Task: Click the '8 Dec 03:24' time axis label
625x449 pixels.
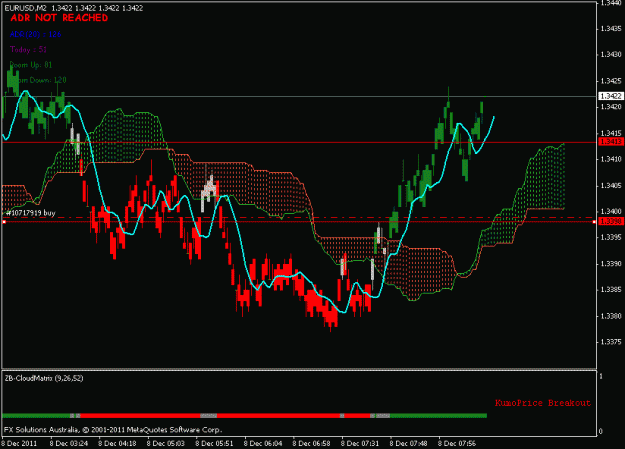Action: click(69, 443)
